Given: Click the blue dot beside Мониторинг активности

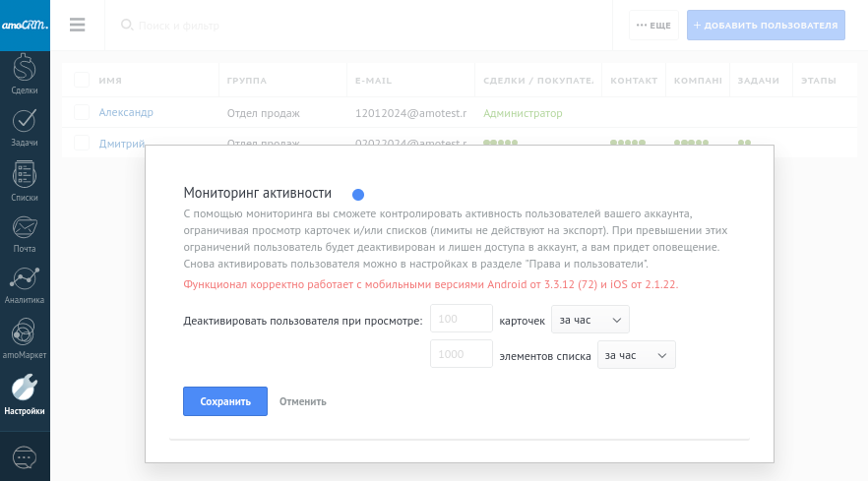Looking at the screenshot, I should point(358,195).
